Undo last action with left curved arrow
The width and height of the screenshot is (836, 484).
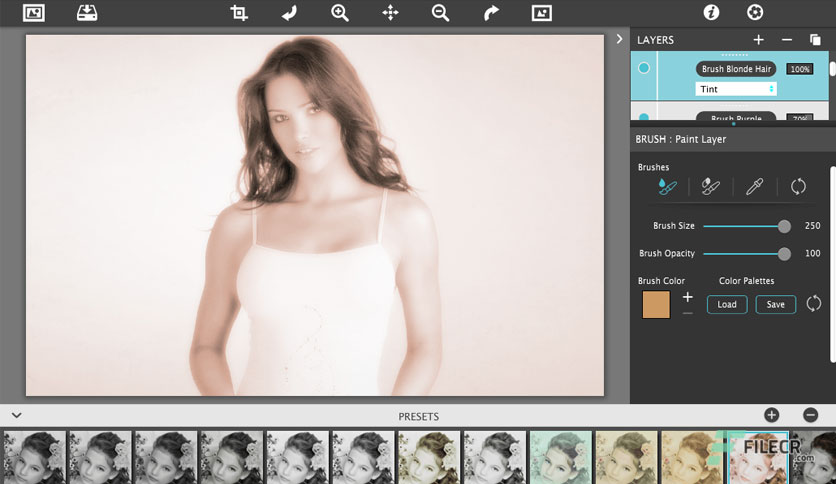pos(289,13)
